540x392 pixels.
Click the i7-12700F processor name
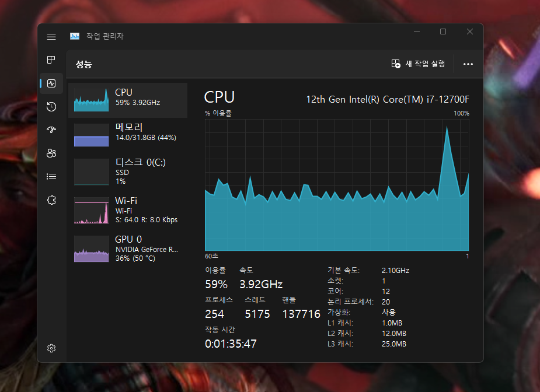coord(388,100)
